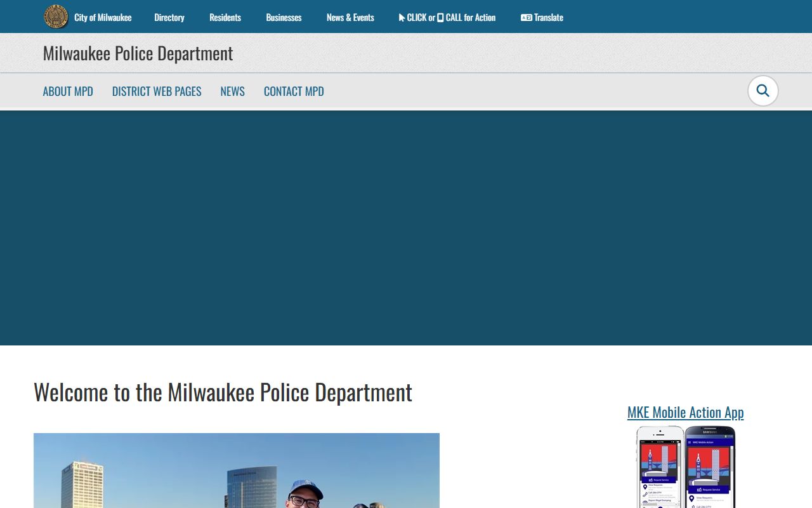Viewport: 812px width, 508px height.
Task: Open the ABOUT MPD menu
Action: 68,91
